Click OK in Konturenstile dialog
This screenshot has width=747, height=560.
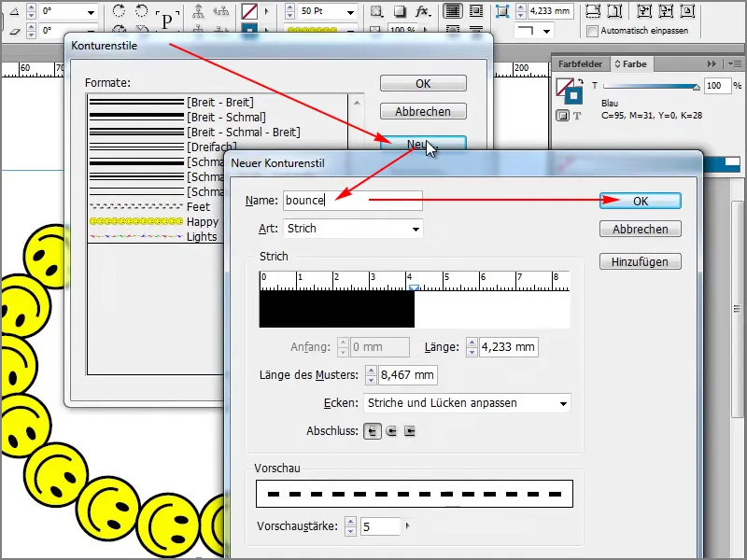pyautogui.click(x=423, y=83)
